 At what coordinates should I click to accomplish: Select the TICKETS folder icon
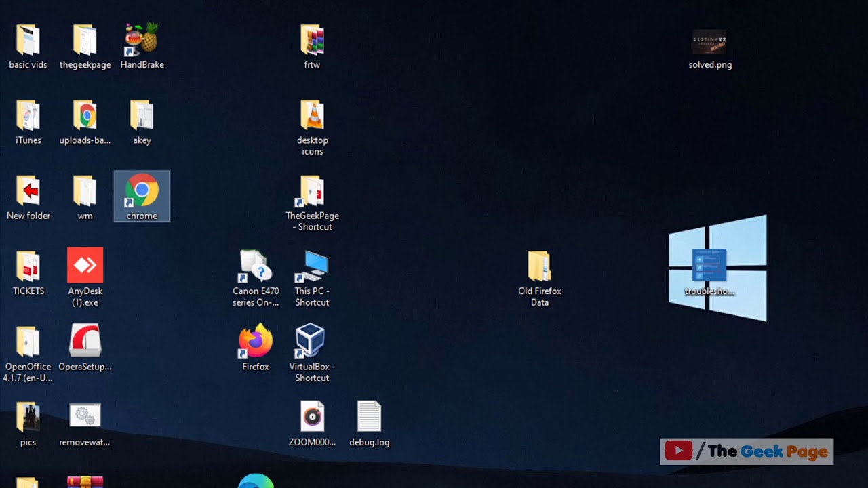28,266
